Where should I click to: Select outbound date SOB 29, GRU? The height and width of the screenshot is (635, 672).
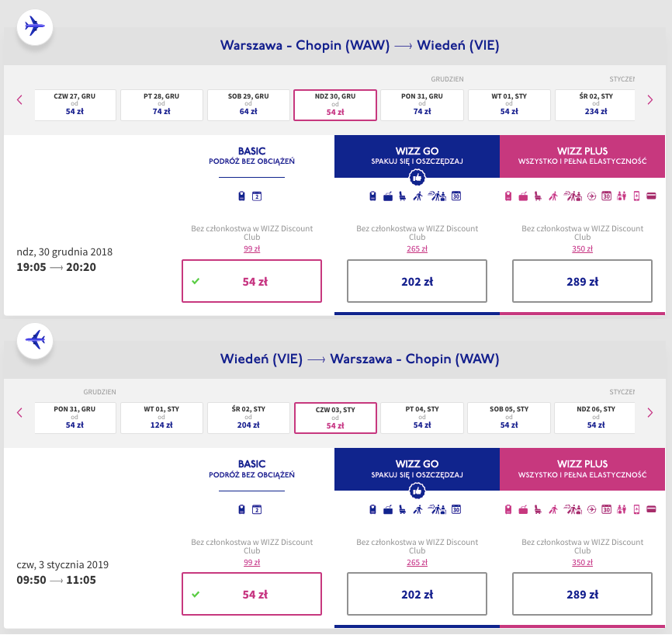click(x=248, y=105)
